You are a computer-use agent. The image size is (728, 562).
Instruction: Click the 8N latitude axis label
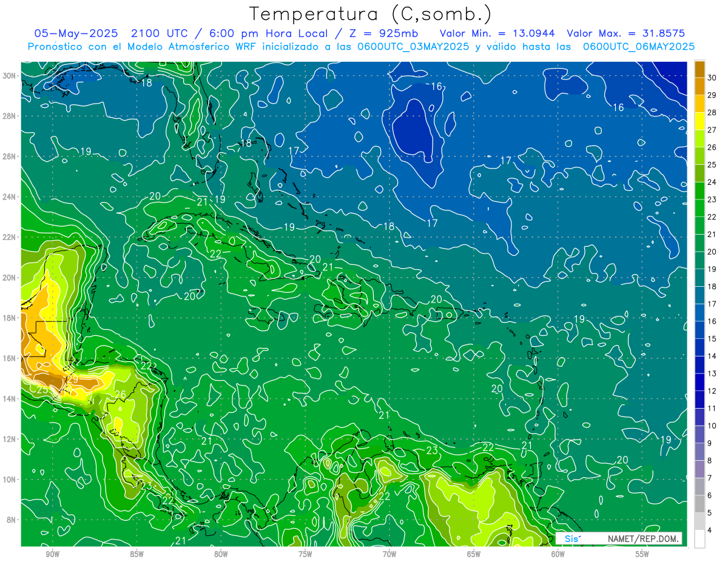coord(12,520)
